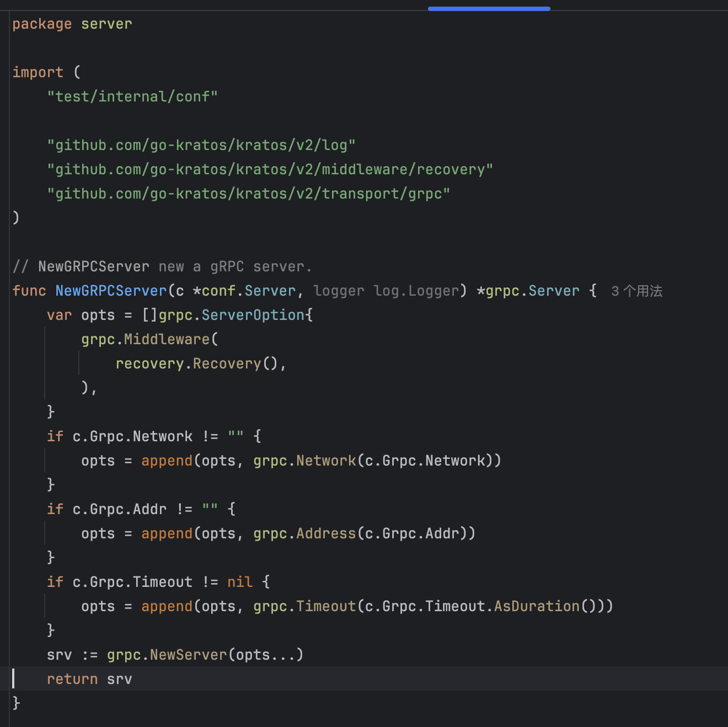This screenshot has width=728, height=727.
Task: Click grpc.NewServer call
Action: click(188, 655)
